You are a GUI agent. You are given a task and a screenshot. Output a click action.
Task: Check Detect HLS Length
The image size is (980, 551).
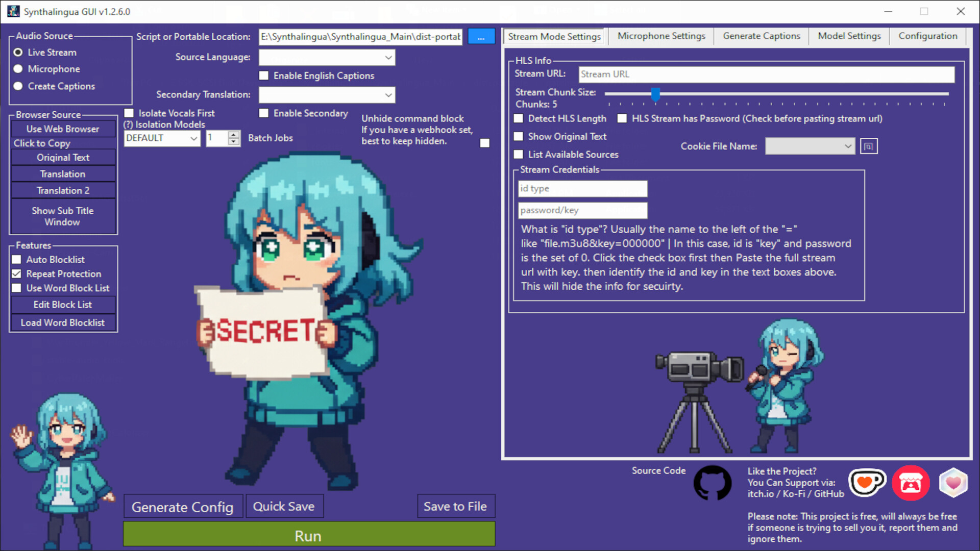[518, 118]
